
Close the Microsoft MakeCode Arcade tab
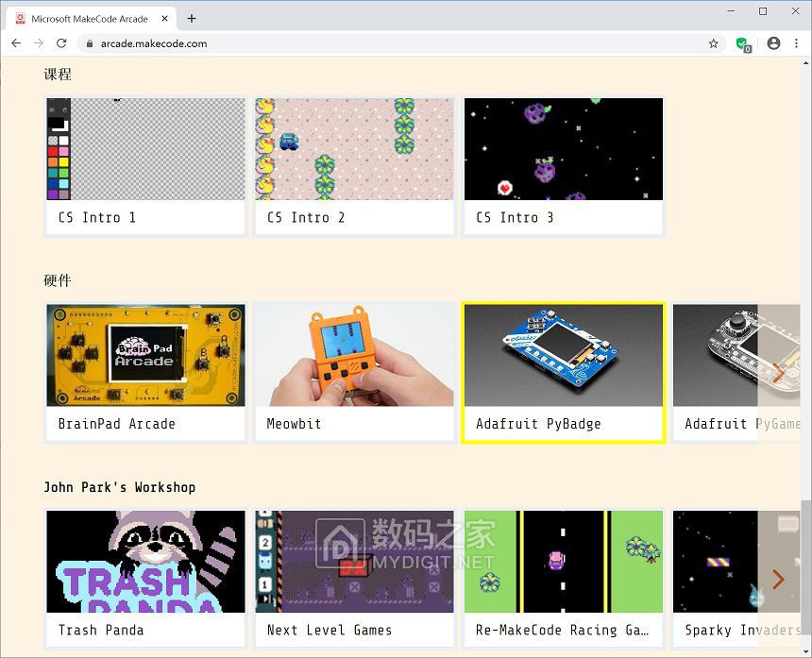pyautogui.click(x=164, y=19)
